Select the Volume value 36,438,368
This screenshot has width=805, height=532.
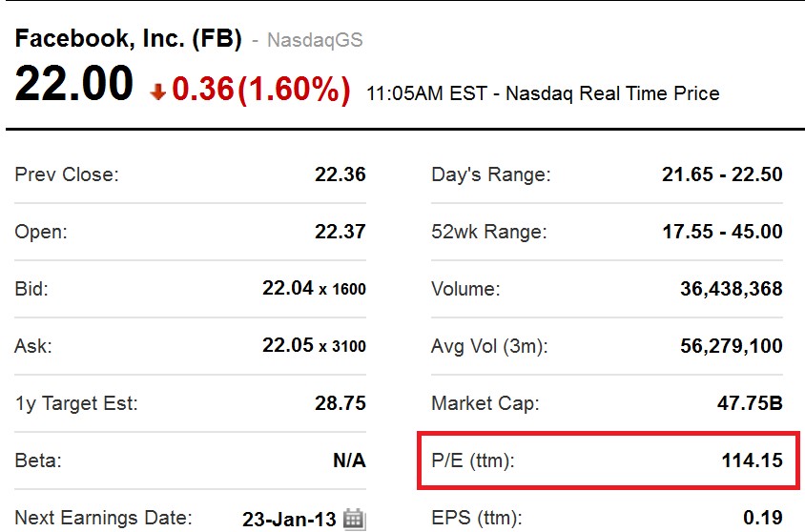732,289
